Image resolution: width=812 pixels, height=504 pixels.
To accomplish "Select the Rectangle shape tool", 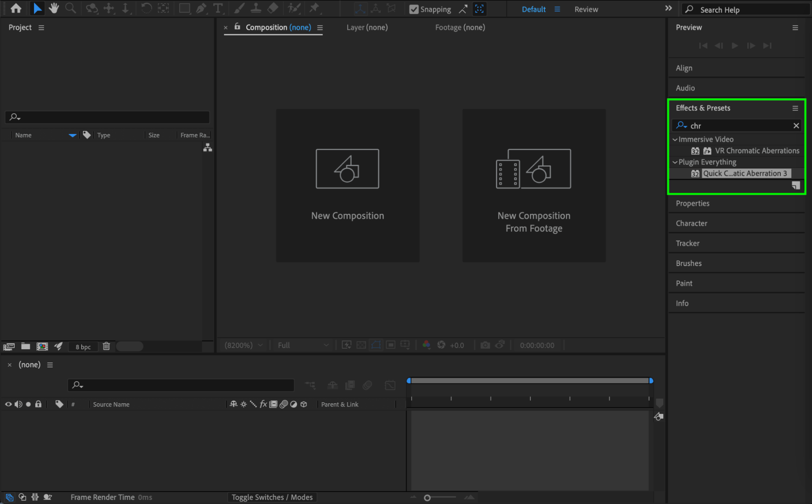I will click(x=184, y=9).
